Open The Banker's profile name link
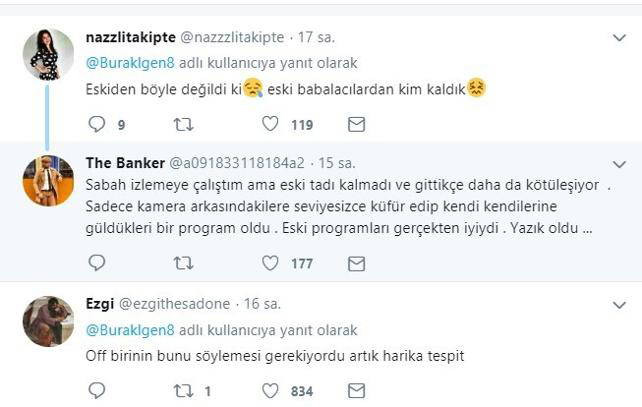 pos(125,163)
